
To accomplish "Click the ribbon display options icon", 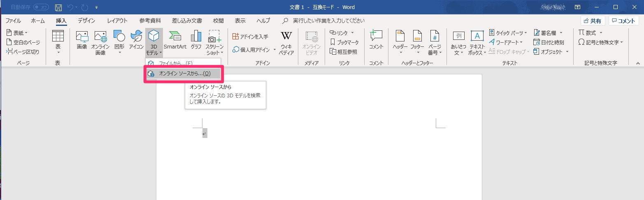I will tap(578, 7).
